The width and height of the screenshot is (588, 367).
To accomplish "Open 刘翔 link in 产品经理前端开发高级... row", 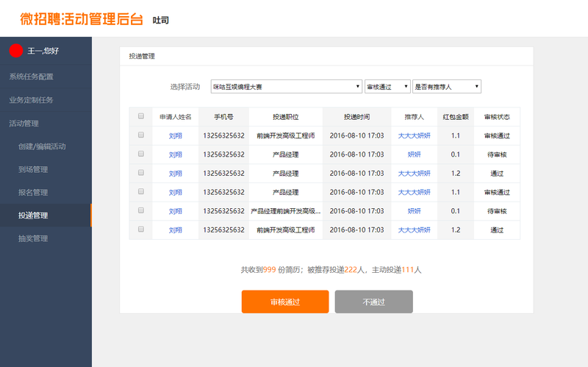I will [x=176, y=211].
